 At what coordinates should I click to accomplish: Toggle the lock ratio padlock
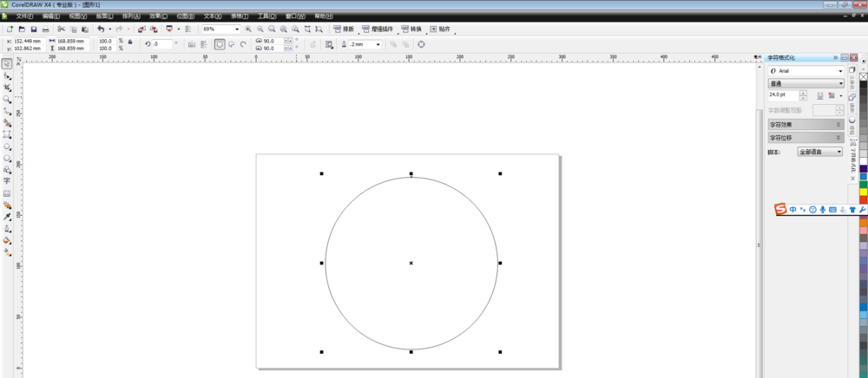[x=130, y=42]
